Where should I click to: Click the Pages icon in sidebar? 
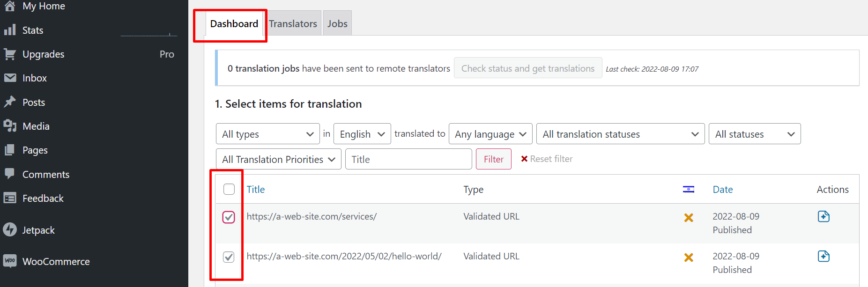10,150
